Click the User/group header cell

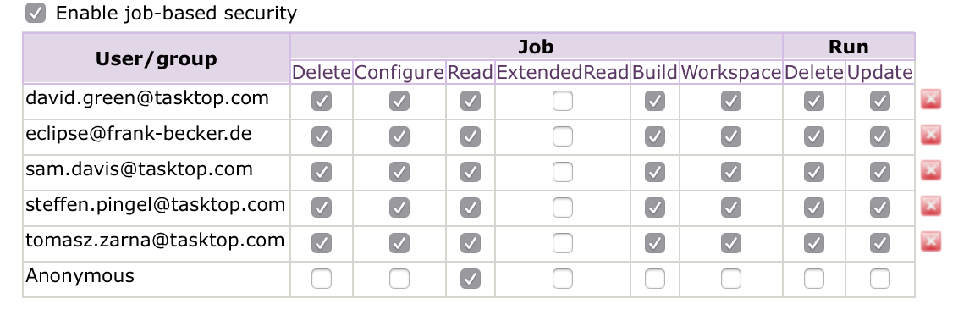(x=157, y=58)
